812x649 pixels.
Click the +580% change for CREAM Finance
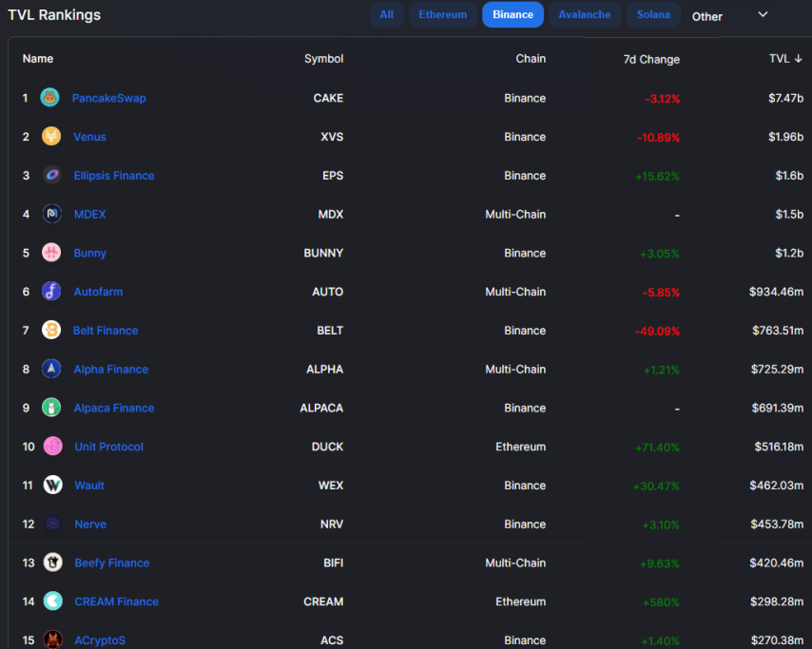[661, 602]
